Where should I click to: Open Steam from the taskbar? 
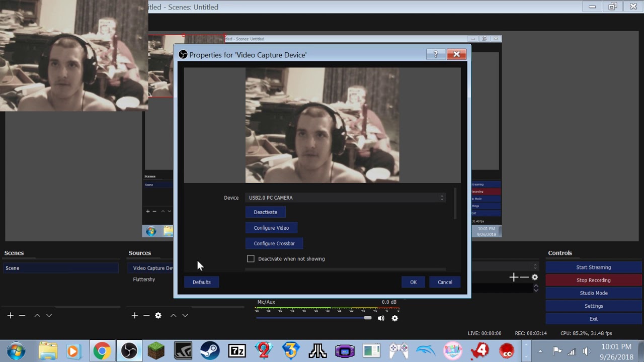click(210, 350)
